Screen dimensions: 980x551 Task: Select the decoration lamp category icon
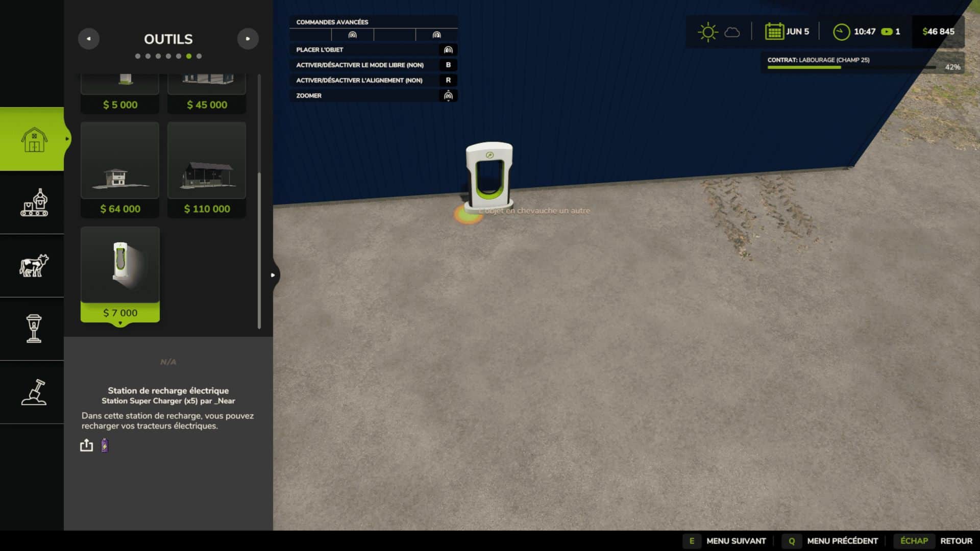click(x=34, y=329)
